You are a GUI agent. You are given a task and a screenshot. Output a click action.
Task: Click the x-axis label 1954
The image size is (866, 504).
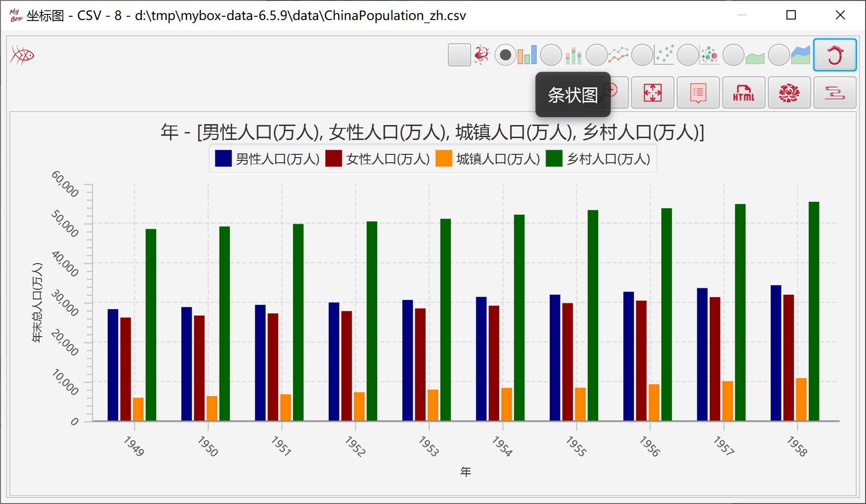click(502, 446)
